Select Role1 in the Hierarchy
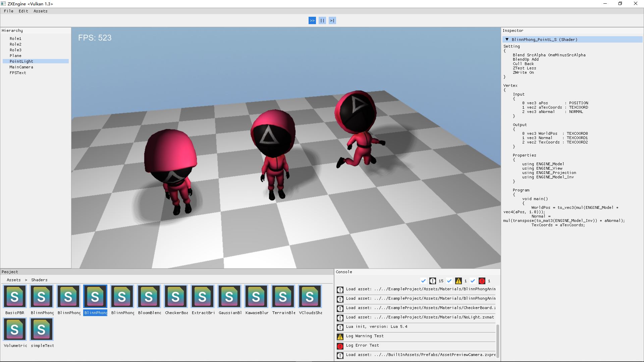Screen dimensions: 644x362 coord(15,39)
